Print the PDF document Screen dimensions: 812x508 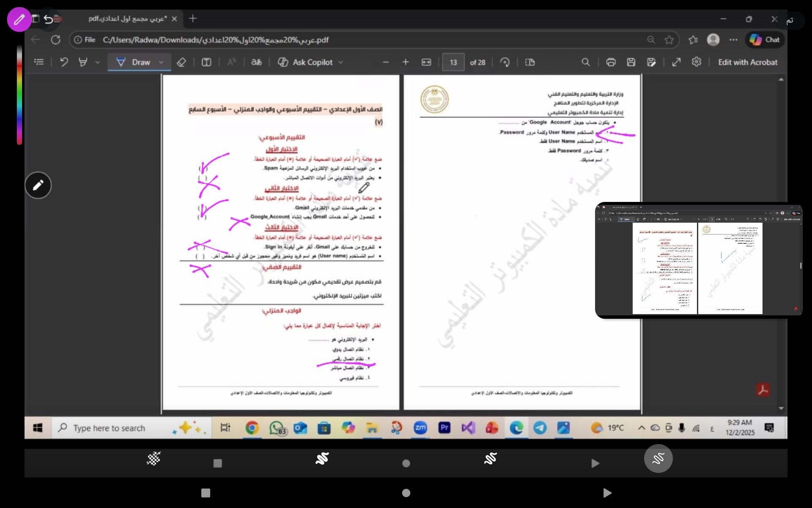pos(611,62)
